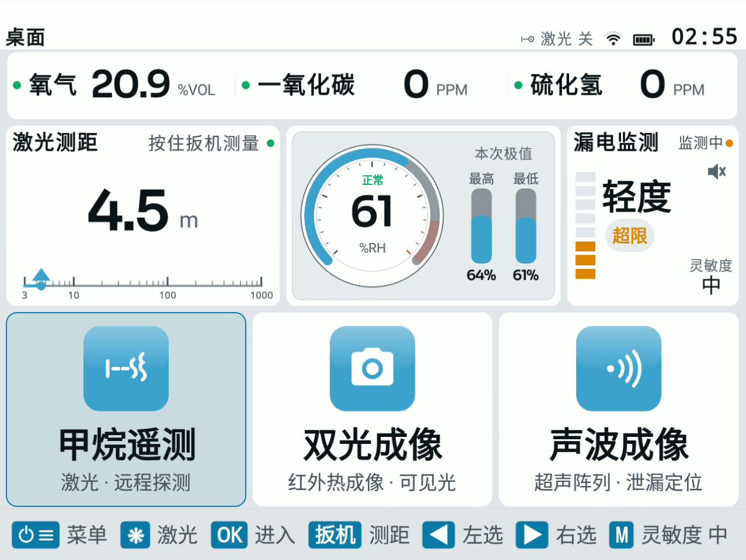Select the 声波成像 card title
The image size is (746, 560).
(x=619, y=445)
